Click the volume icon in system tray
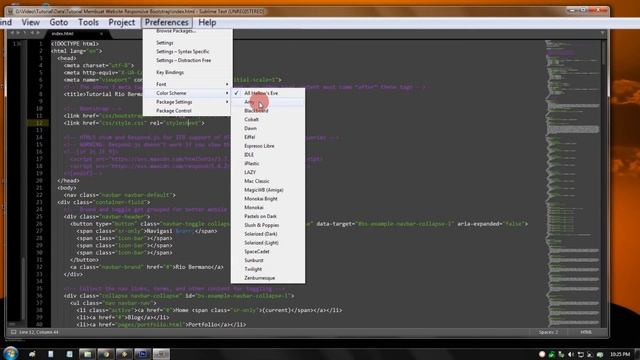 coord(571,354)
